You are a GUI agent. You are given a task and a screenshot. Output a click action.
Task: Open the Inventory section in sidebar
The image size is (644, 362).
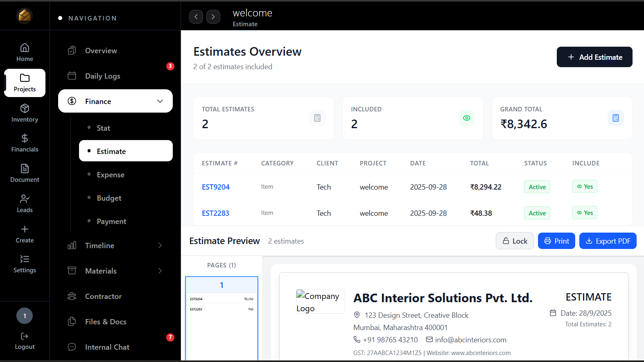click(x=25, y=113)
